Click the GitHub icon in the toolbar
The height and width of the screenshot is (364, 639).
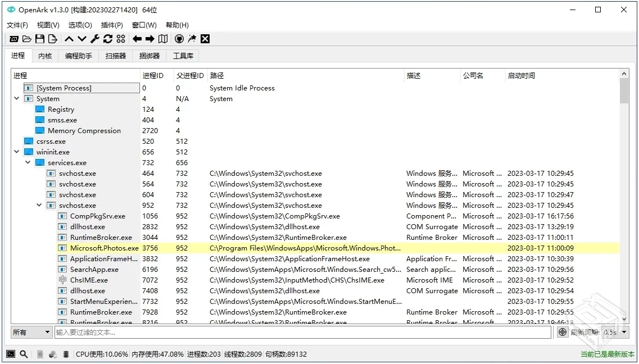(179, 39)
